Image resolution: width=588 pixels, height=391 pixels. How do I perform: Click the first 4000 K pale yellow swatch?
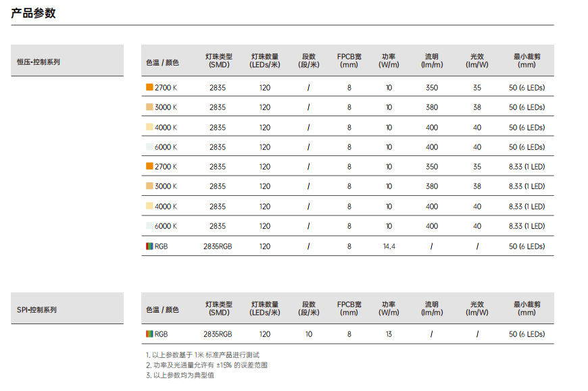[x=149, y=127]
